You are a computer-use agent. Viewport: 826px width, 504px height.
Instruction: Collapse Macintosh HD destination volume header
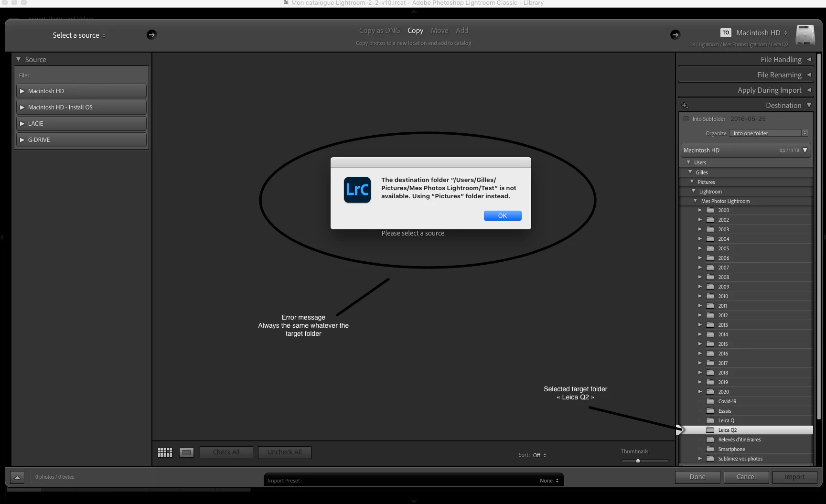click(x=805, y=150)
